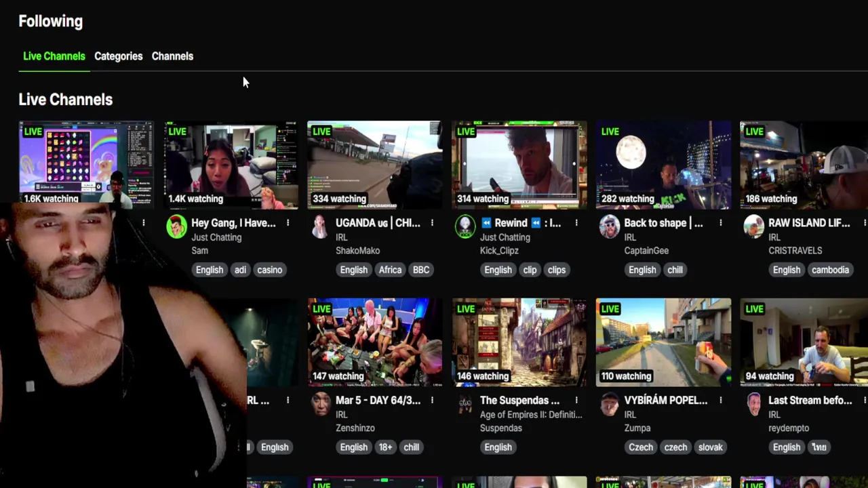
Task: Open options menu for Rewind stream
Action: tap(576, 223)
